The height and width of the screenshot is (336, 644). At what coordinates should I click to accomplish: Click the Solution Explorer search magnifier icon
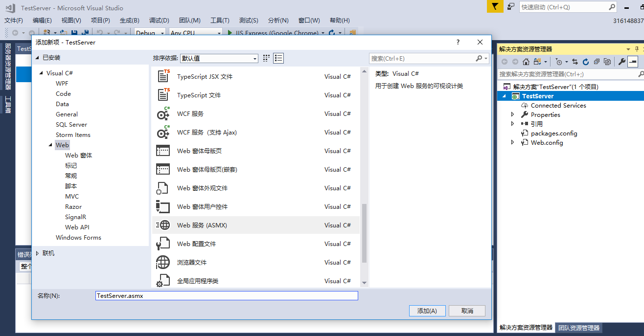(641, 74)
